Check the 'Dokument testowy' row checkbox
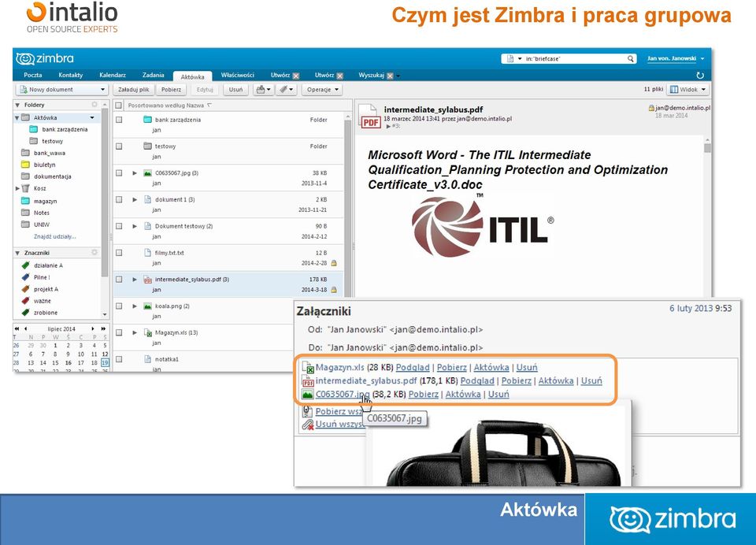This screenshot has height=545, width=756. tap(119, 226)
